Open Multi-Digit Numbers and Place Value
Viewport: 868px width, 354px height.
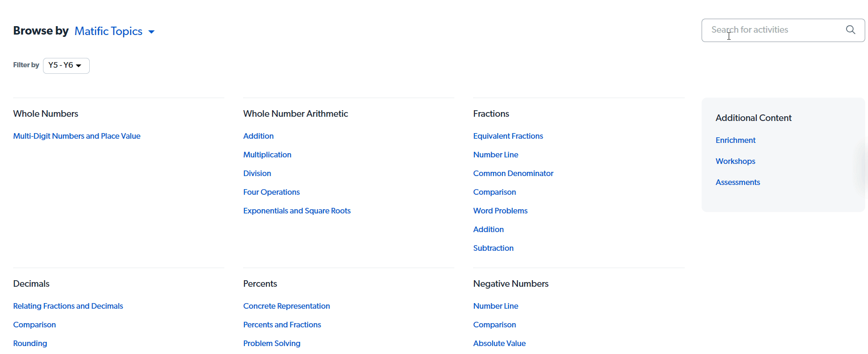(x=77, y=136)
